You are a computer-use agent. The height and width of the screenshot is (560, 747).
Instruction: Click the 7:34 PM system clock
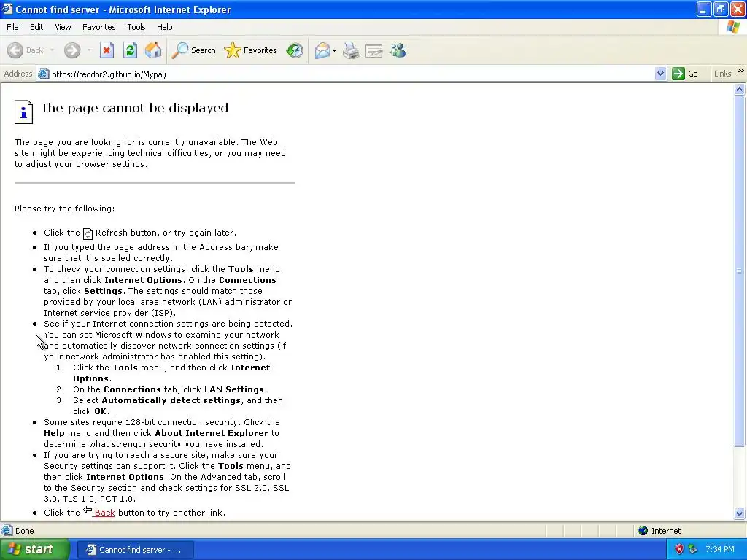pos(720,550)
